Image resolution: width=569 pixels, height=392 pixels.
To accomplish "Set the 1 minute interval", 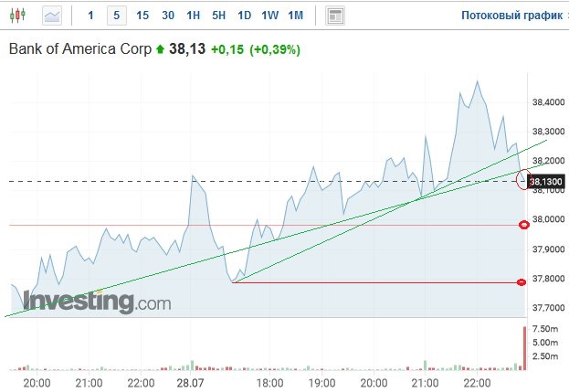I will [90, 16].
